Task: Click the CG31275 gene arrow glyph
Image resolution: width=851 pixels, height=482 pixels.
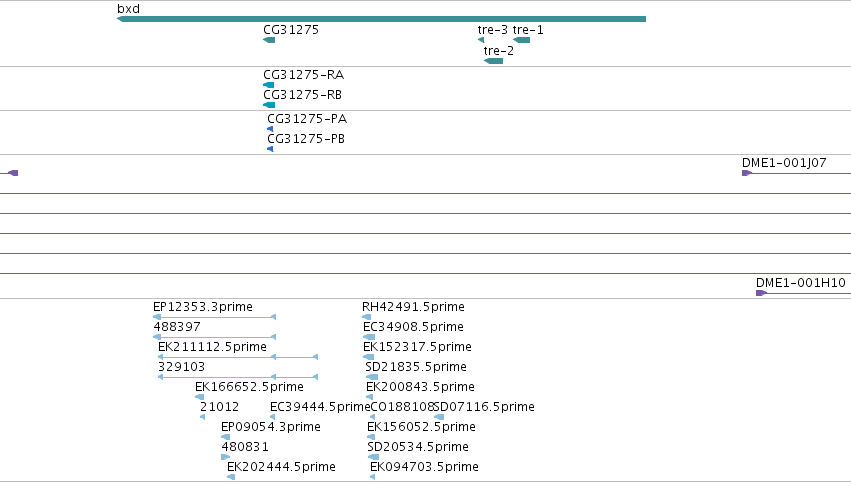Action: [x=269, y=40]
